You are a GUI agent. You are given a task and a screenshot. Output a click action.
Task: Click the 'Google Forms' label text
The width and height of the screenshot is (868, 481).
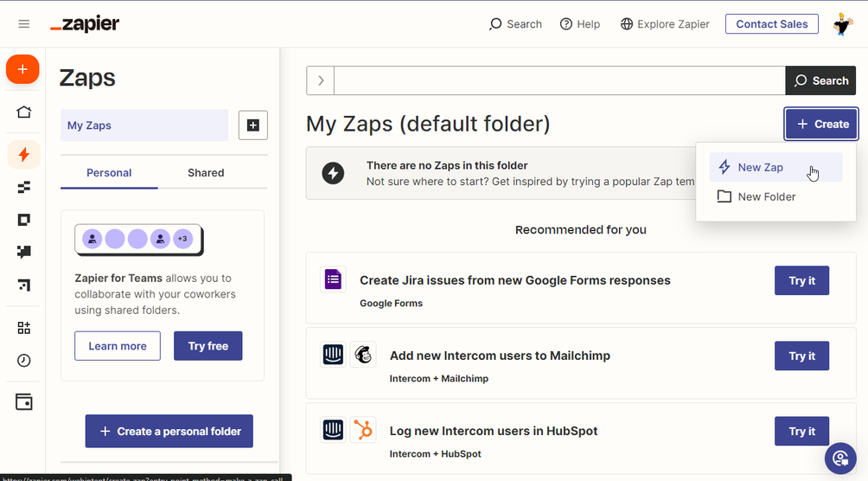point(392,303)
